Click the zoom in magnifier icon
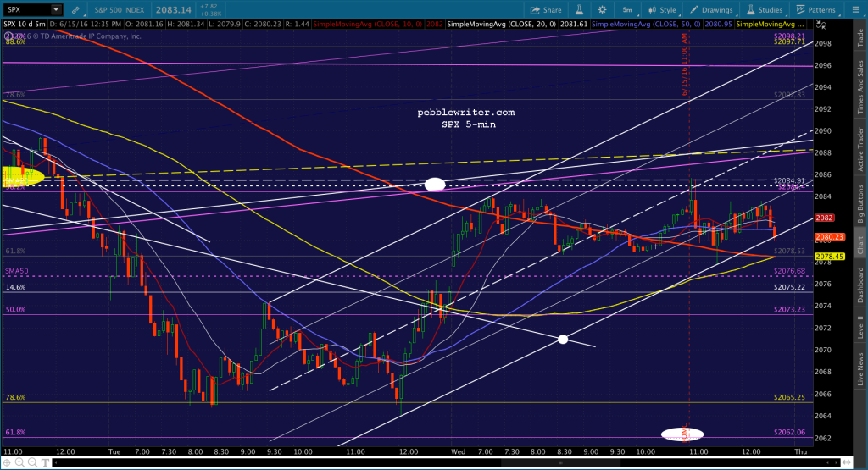The height and width of the screenshot is (470, 868). pyautogui.click(x=20, y=462)
